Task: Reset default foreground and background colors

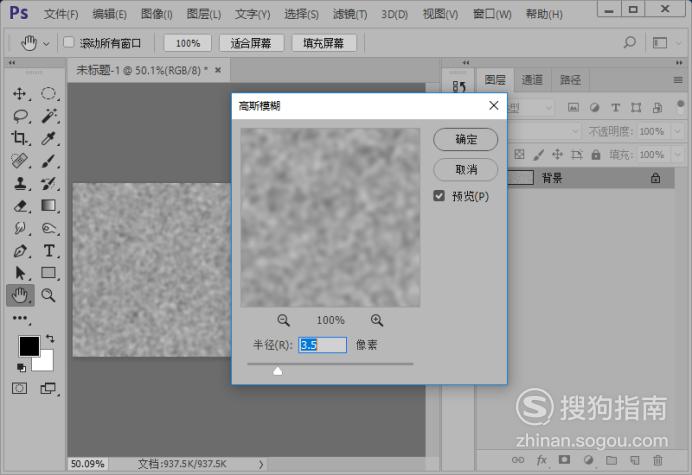Action: point(21,367)
